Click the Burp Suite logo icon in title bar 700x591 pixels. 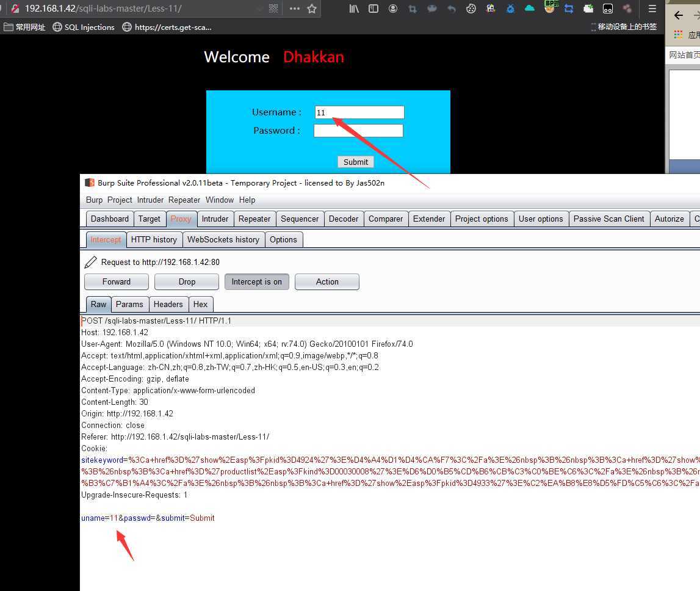(x=90, y=183)
